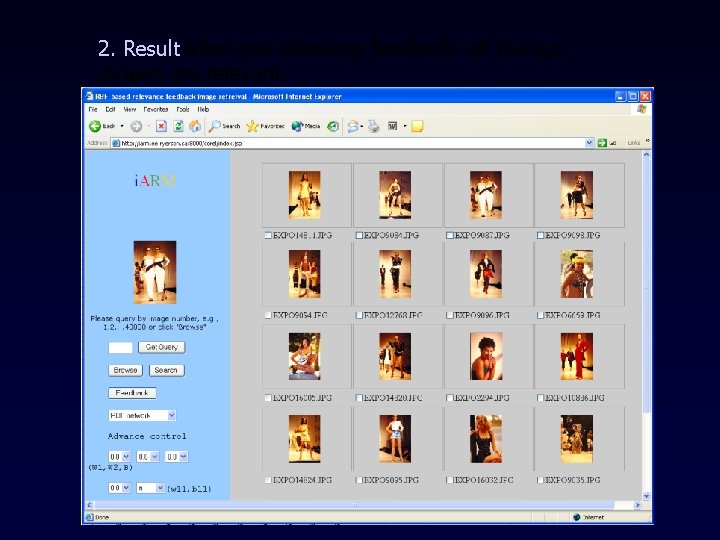The image size is (720, 540).
Task: Open the w11 value dropdown
Action: click(x=119, y=488)
